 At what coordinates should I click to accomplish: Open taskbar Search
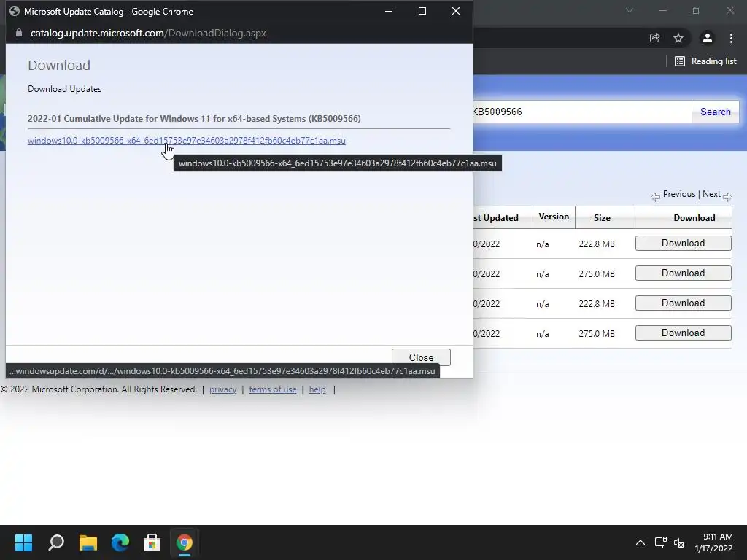pyautogui.click(x=56, y=542)
